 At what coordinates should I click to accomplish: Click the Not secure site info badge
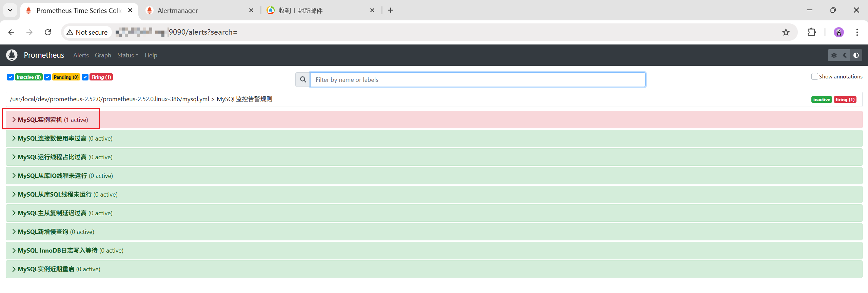87,32
